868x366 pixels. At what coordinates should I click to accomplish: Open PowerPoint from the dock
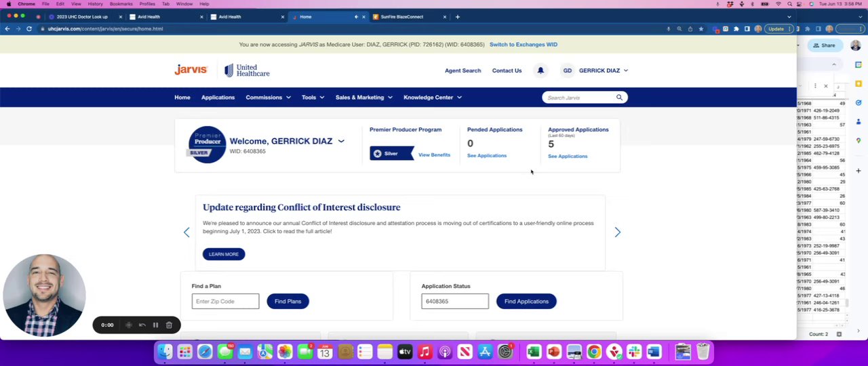[553, 352]
